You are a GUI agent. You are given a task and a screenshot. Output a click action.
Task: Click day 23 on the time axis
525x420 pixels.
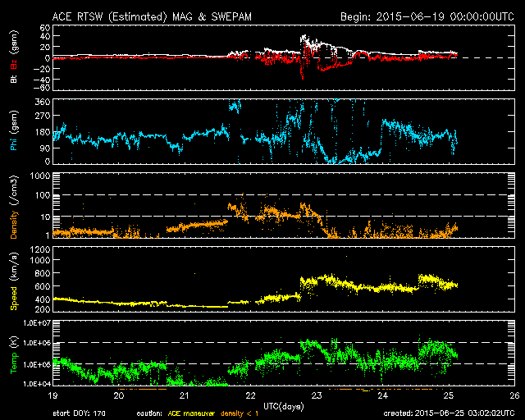[x=317, y=395]
